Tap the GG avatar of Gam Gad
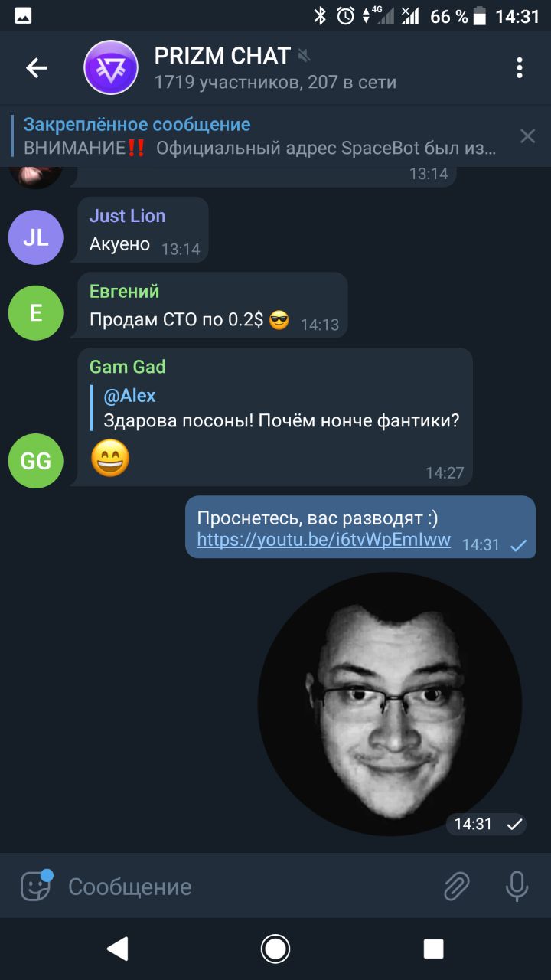Image resolution: width=551 pixels, height=980 pixels. [x=35, y=461]
